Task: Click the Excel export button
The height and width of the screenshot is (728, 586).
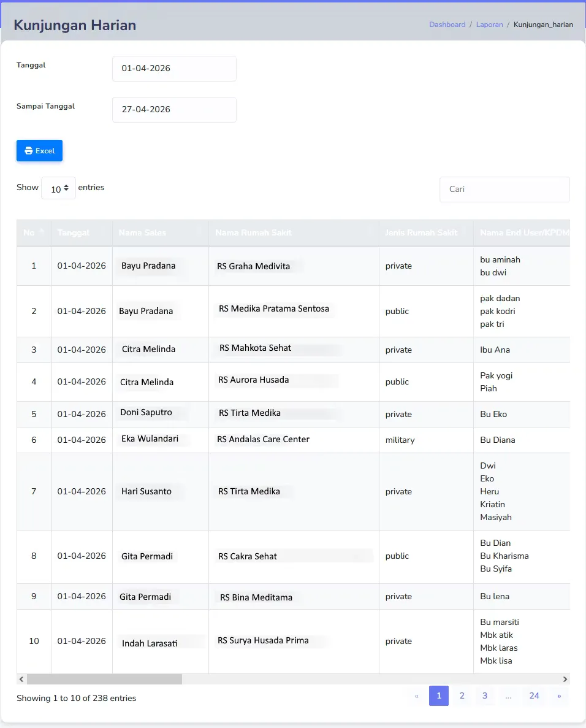Action: (39, 150)
